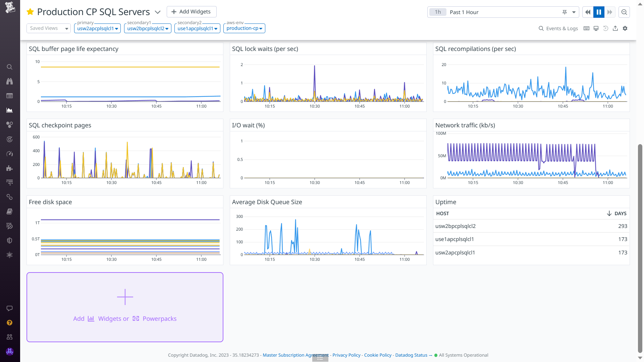Open the Dashboards icon in sidebar

click(10, 110)
